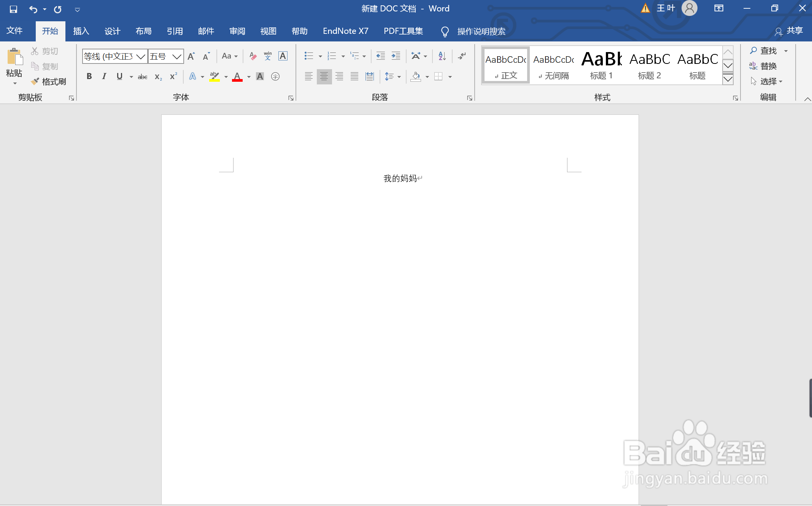Open the 文件 menu
This screenshot has height=506, width=812.
coord(14,31)
